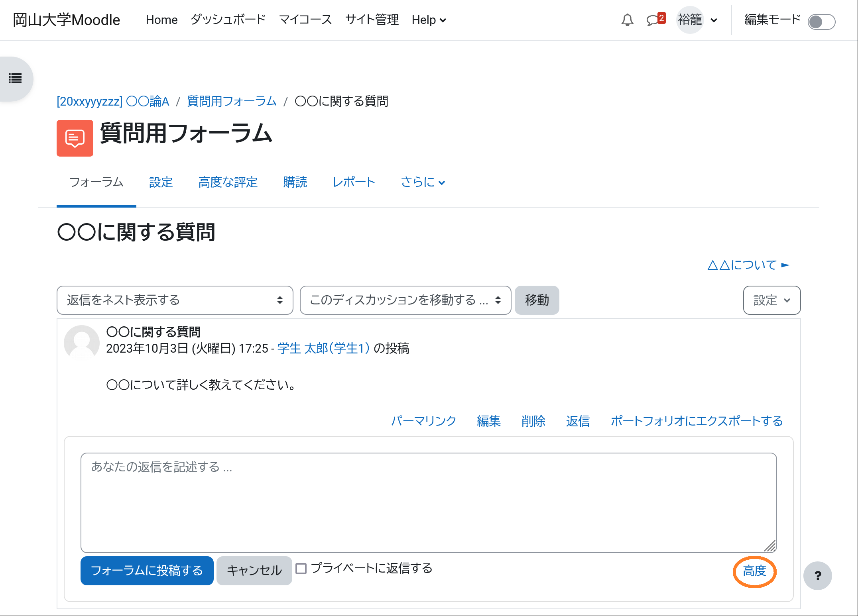Open the notifications bell icon
This screenshot has height=616, width=858.
pyautogui.click(x=627, y=20)
